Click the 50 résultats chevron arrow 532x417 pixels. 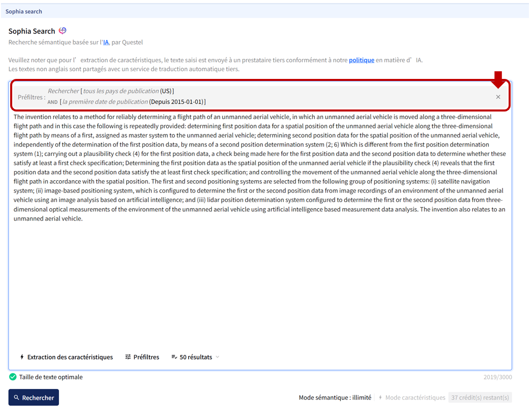pyautogui.click(x=218, y=357)
